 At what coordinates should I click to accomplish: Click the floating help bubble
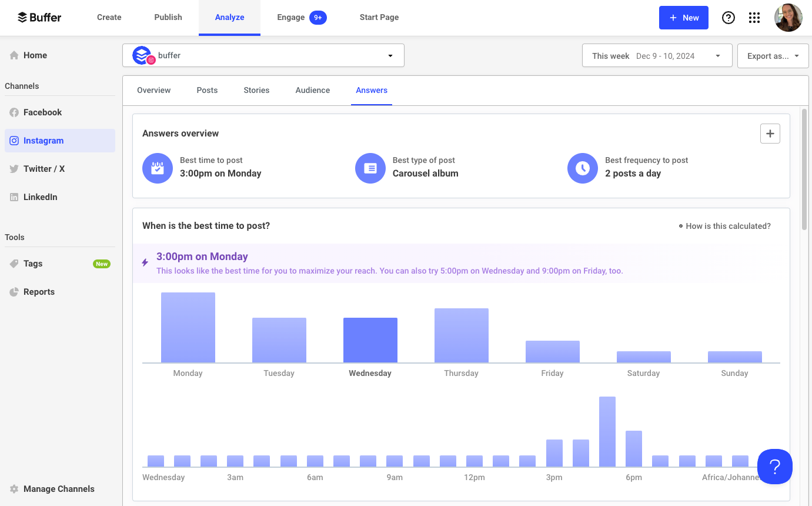pyautogui.click(x=775, y=467)
